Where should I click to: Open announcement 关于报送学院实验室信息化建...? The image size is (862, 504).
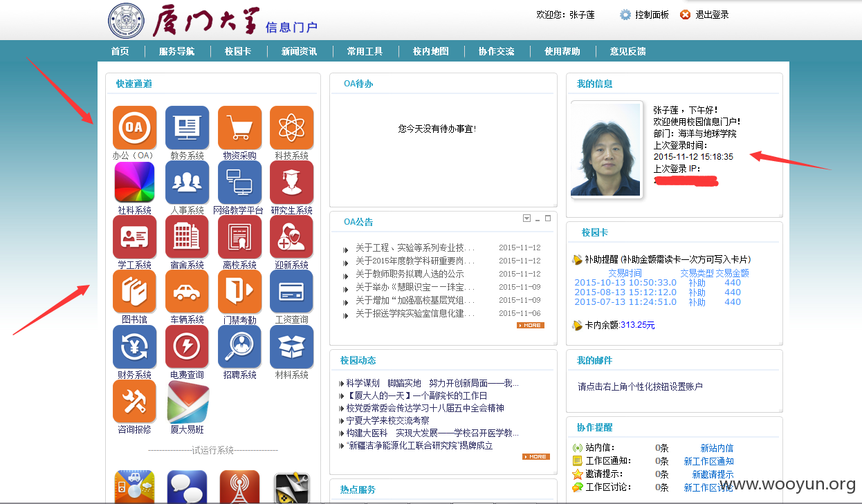pos(415,314)
